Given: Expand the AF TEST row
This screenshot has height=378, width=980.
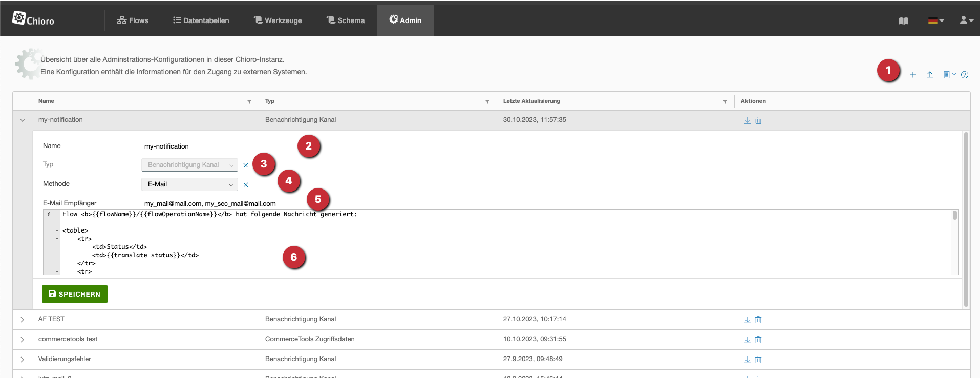Looking at the screenshot, I should pos(23,320).
